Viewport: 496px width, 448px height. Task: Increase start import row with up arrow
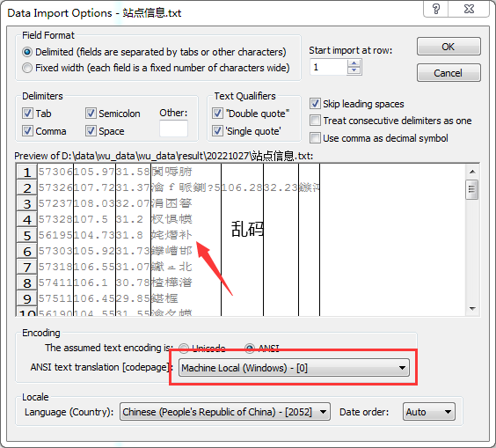(354, 63)
